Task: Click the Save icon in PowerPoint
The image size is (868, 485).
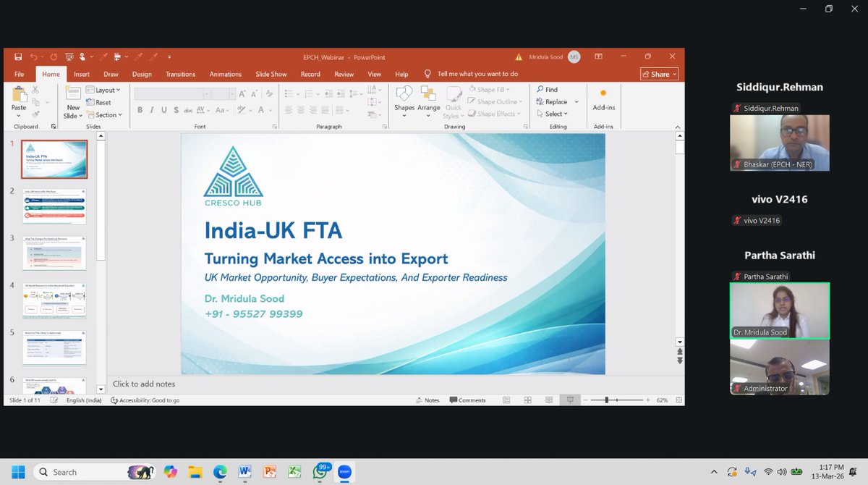Action: click(x=17, y=56)
